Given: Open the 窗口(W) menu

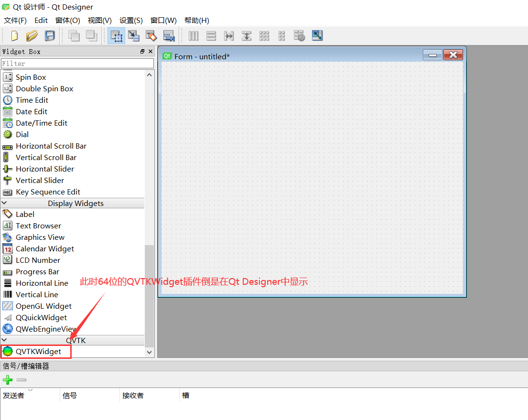Looking at the screenshot, I should (163, 20).
